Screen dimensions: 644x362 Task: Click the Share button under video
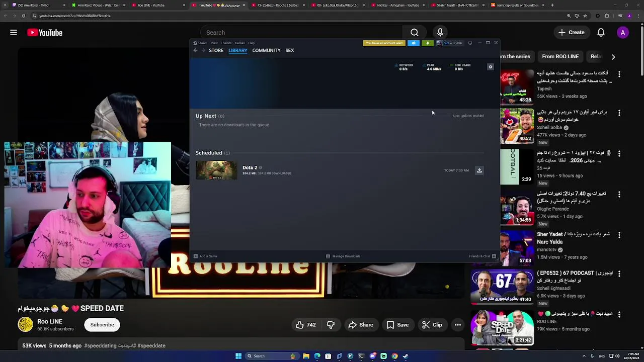pos(361,325)
